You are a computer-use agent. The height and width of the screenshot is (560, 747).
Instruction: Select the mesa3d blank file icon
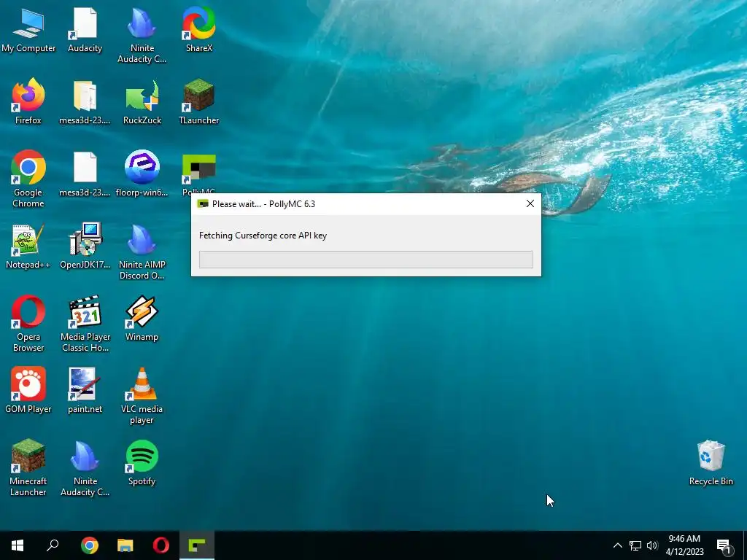[x=85, y=174]
